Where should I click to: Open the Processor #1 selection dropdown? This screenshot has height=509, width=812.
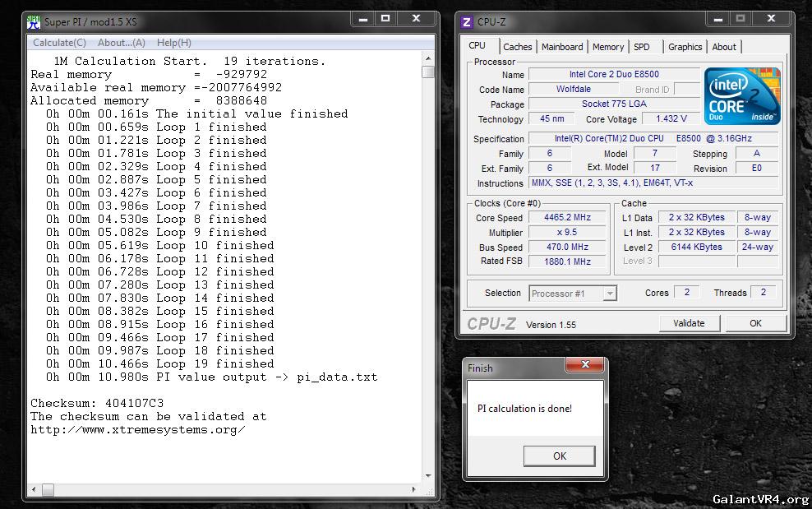coord(610,294)
